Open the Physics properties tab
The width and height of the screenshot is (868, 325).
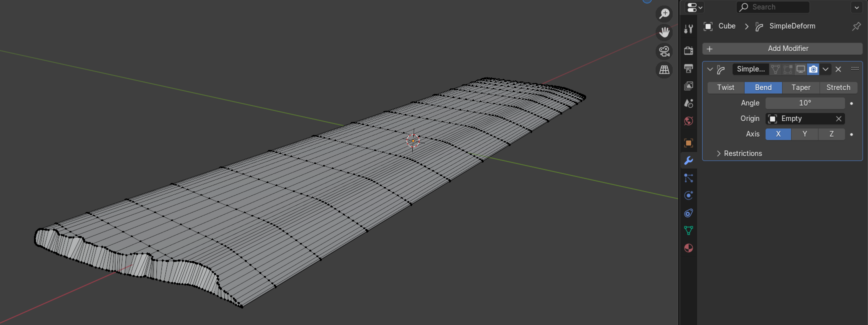689,195
